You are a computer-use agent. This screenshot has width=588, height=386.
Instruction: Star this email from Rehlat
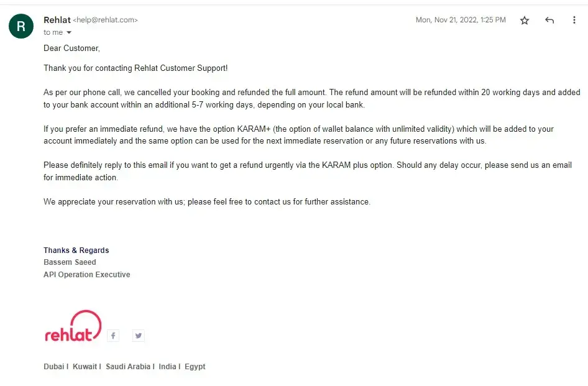(x=525, y=21)
